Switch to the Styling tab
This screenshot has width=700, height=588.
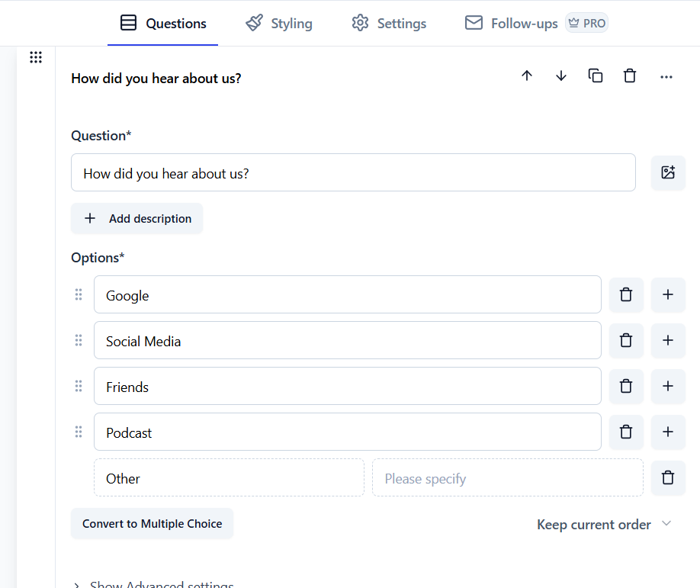click(278, 23)
